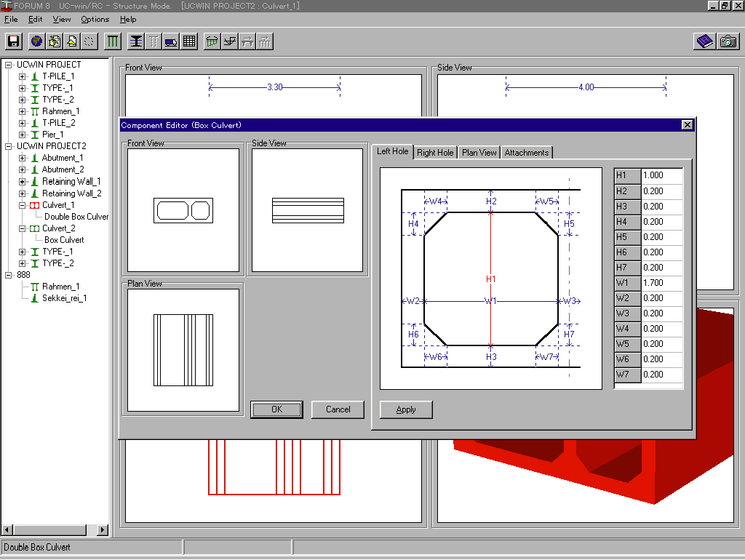Collapse the Culvert_2 tree node
This screenshot has width=745, height=560.
pyautogui.click(x=22, y=228)
